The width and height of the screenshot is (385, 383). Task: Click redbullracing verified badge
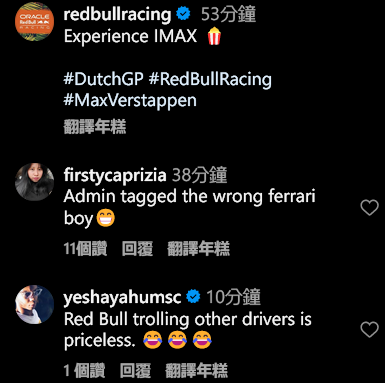pyautogui.click(x=183, y=14)
